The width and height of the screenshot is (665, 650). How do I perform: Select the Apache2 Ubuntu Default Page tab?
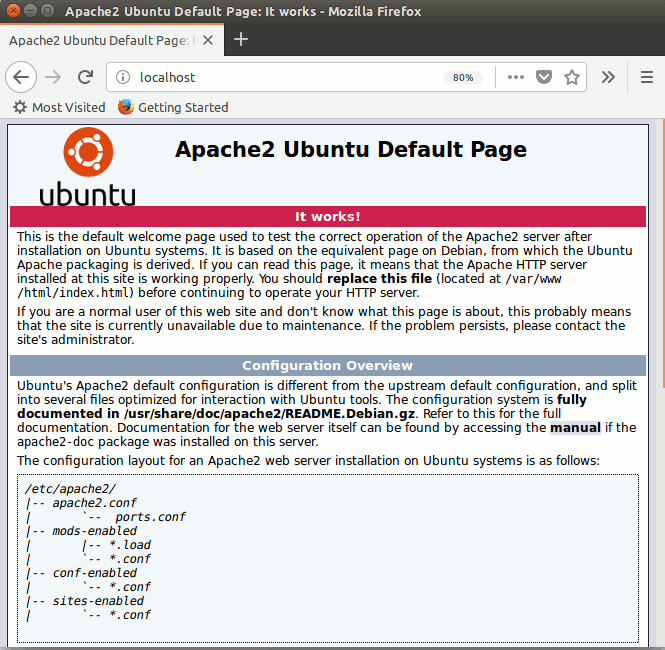tap(112, 40)
